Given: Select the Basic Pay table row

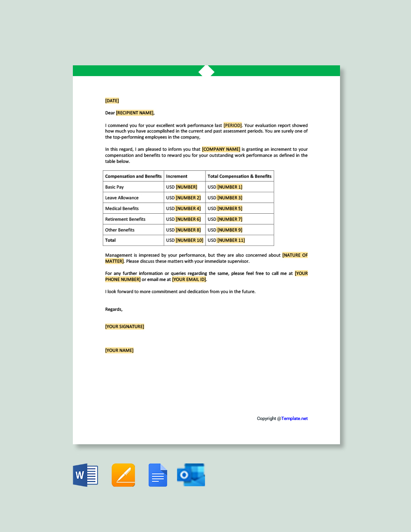Looking at the screenshot, I should tap(133, 187).
